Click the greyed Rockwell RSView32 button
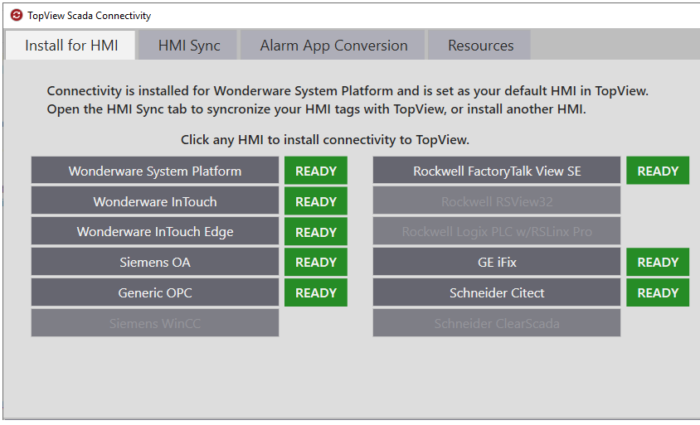The image size is (700, 425). pos(496,201)
